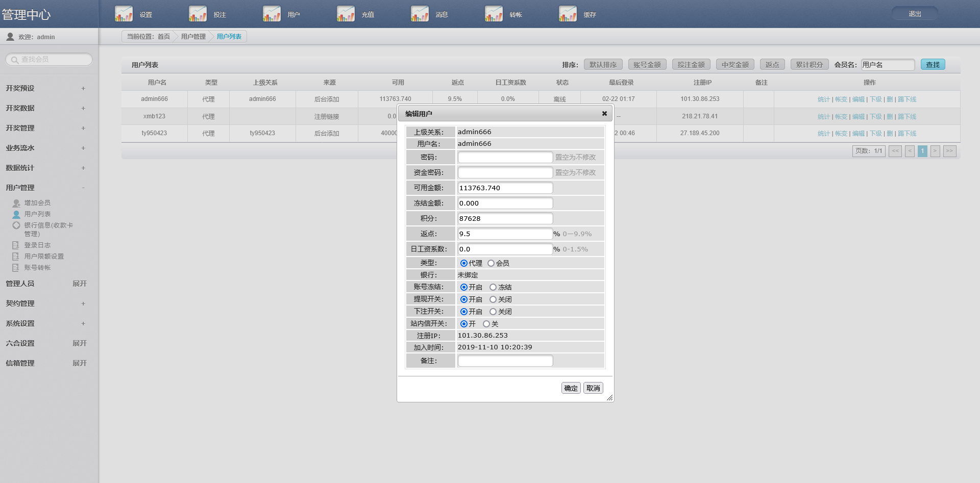The image size is (980, 483).
Task: Click the 充值 chart icon in header
Action: [x=346, y=14]
